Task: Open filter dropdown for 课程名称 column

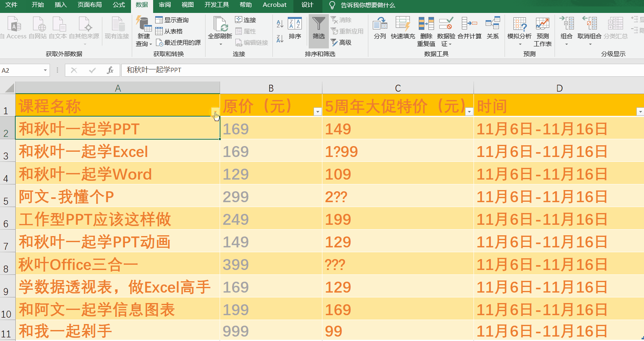Action: click(x=215, y=111)
